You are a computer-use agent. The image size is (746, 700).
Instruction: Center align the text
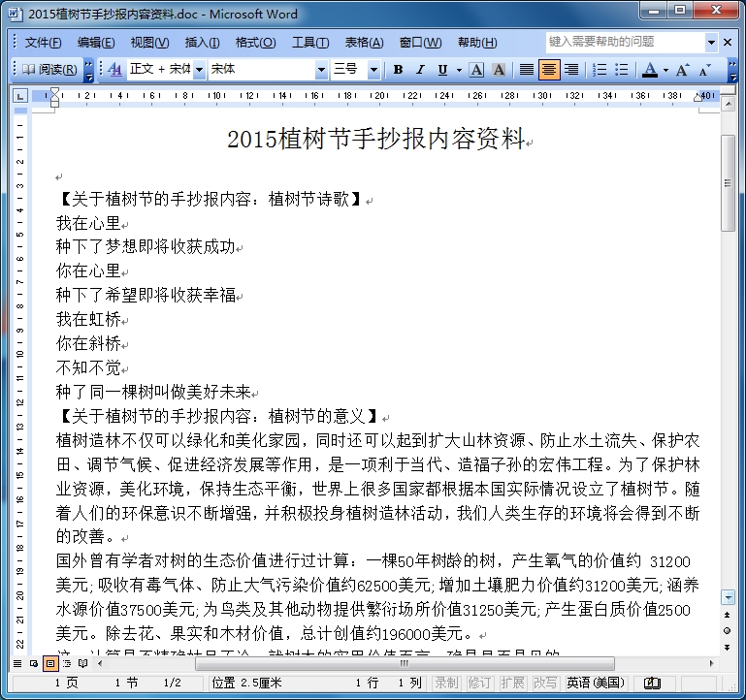coord(548,70)
